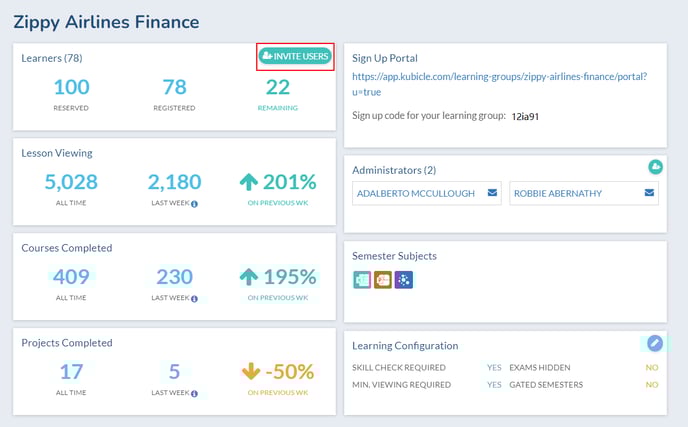Image resolution: width=688 pixels, height=427 pixels.
Task: Click the Invite Users button
Action: (x=295, y=56)
